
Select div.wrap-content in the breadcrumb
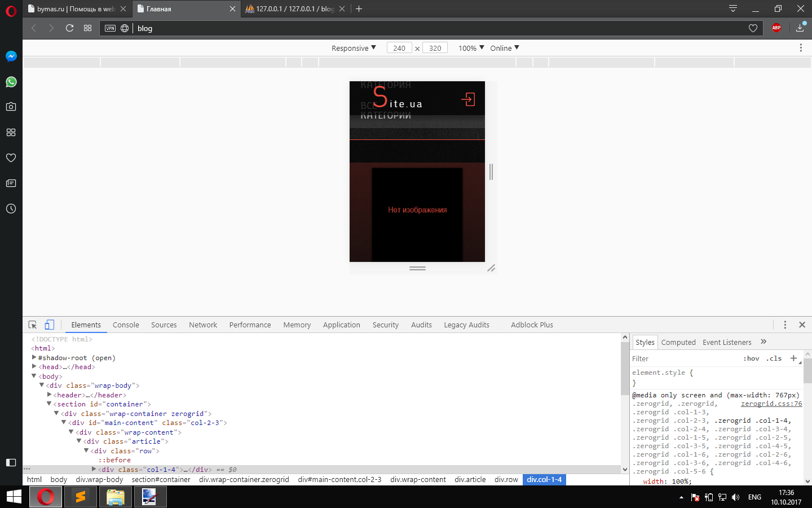(x=418, y=480)
